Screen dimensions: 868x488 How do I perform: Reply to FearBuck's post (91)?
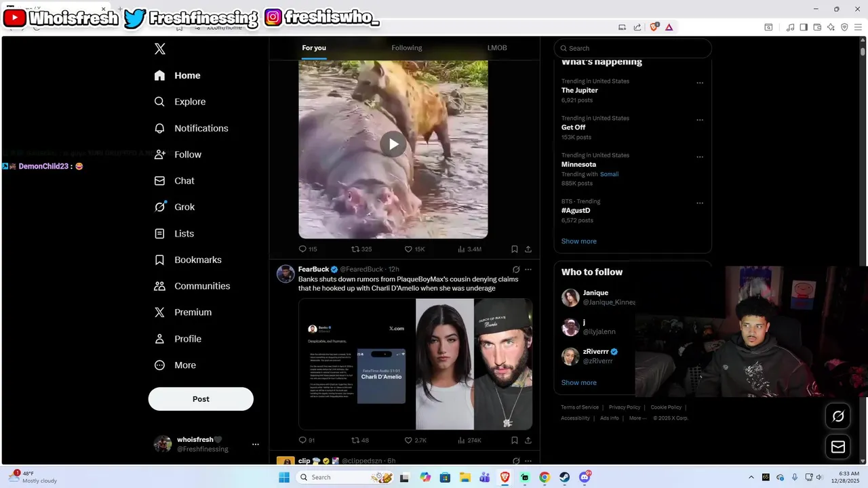307,440
